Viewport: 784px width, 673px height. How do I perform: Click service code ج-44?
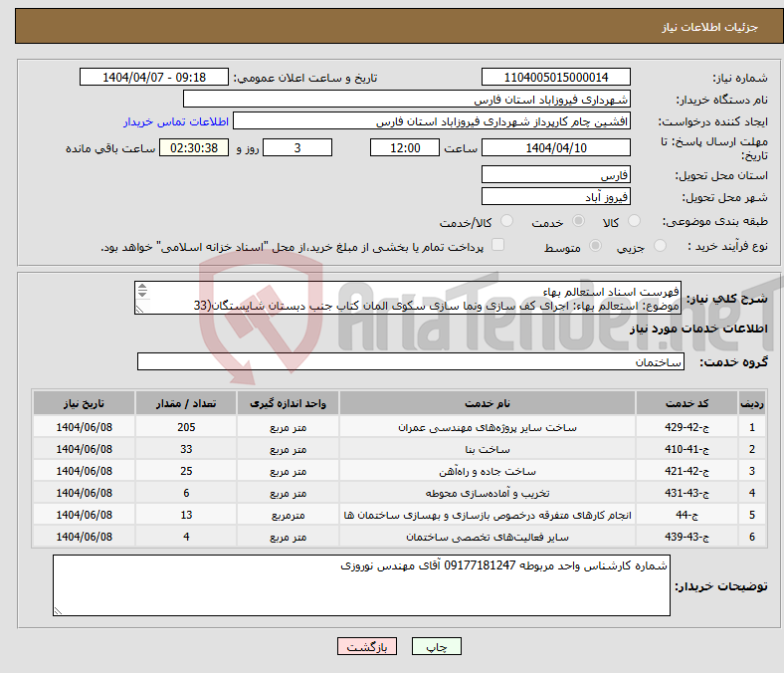point(687,515)
